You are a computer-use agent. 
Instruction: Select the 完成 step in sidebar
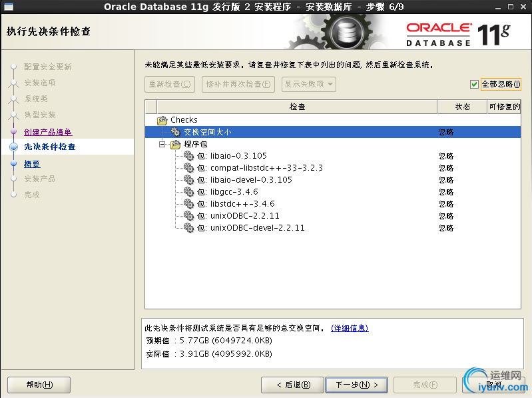click(31, 195)
